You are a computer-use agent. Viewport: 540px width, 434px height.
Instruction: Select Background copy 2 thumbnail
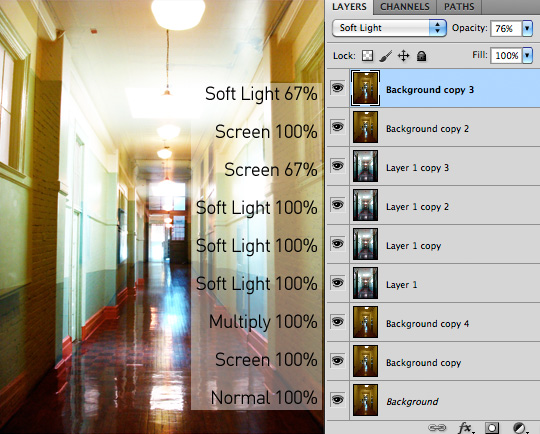pos(365,127)
